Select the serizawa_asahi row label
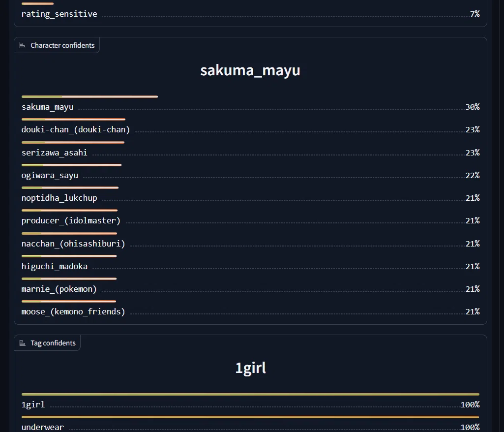504x432 pixels. [54, 153]
